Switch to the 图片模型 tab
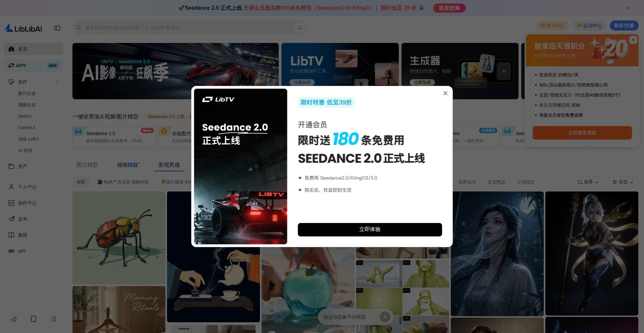 [x=87, y=165]
